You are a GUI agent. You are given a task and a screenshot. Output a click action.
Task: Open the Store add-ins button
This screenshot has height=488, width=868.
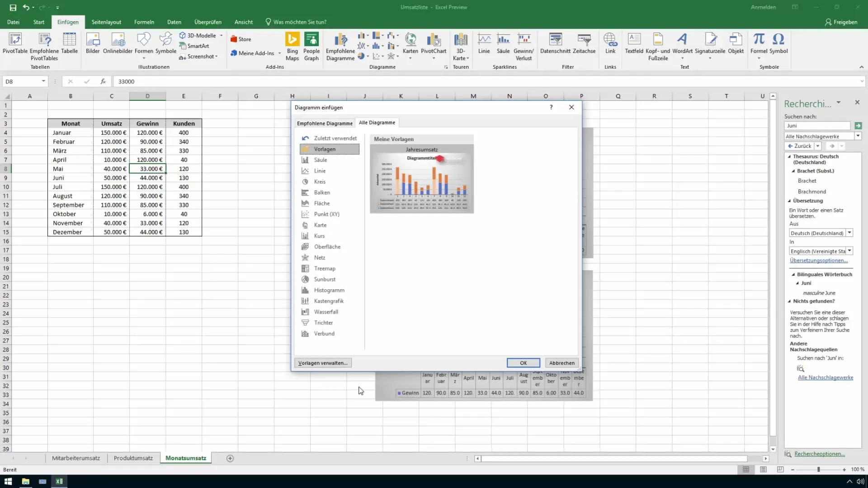pos(241,39)
